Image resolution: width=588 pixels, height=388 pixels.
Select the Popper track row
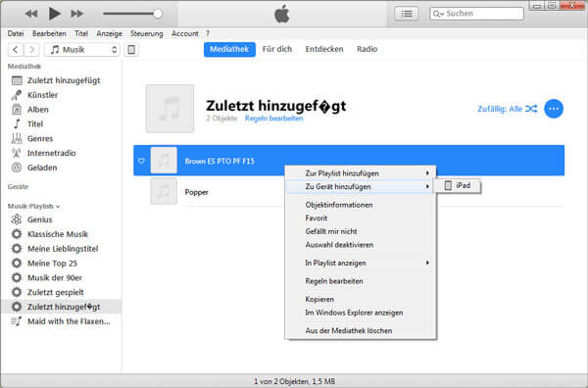point(349,192)
